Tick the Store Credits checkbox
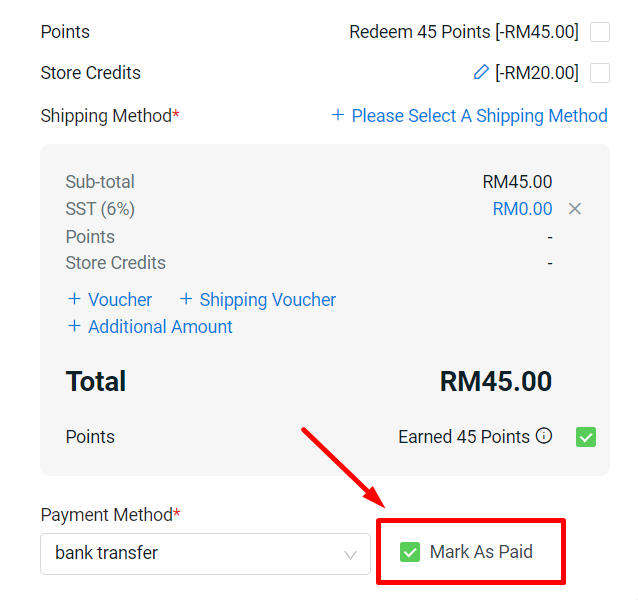This screenshot has width=638, height=600. click(x=600, y=73)
